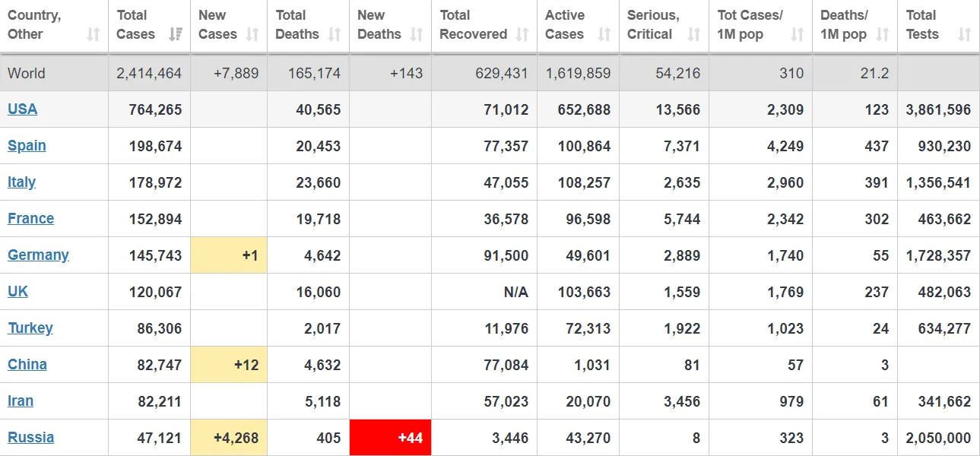Viewport: 980px width, 456px height.
Task: Select Spain total deaths 20,453 cell
Action: pyautogui.click(x=309, y=146)
